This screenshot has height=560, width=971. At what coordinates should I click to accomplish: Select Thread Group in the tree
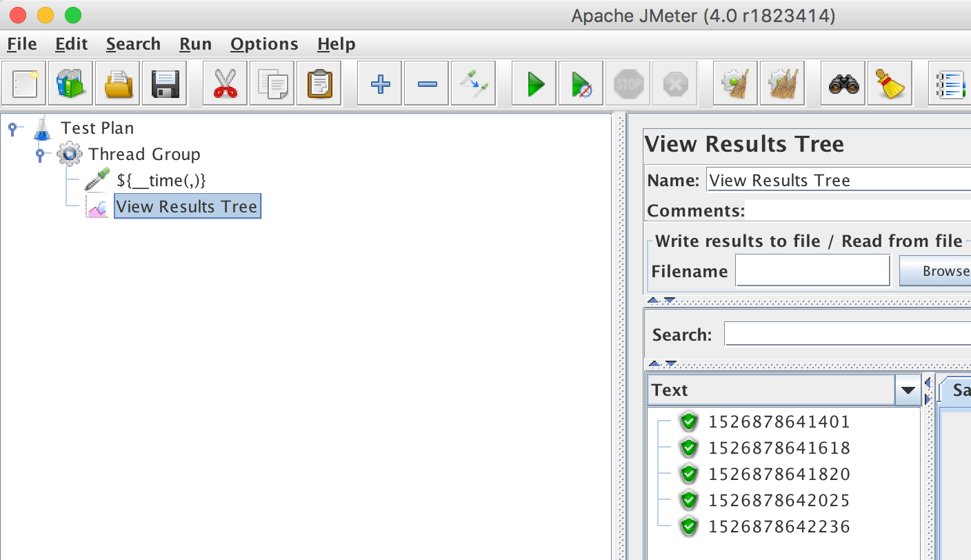tap(144, 154)
